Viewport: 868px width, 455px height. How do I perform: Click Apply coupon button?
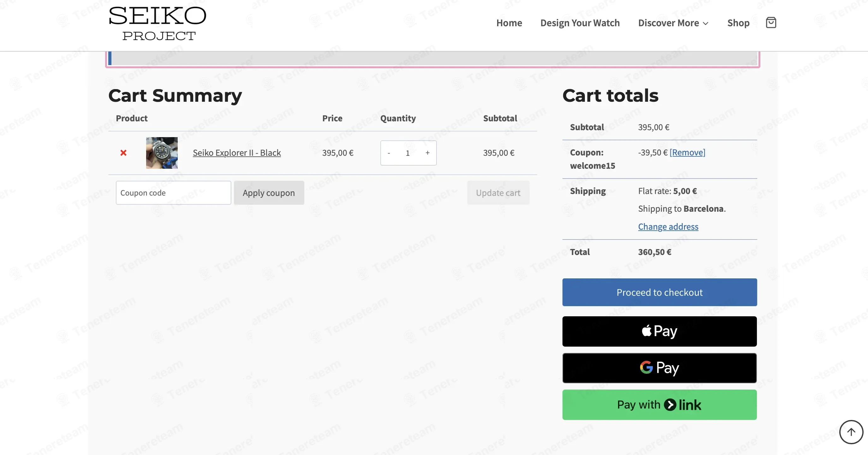click(269, 193)
